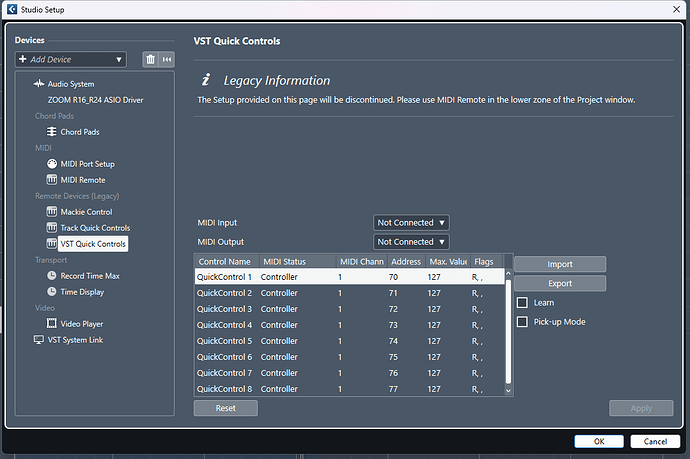
Task: Select VST Quick Controls entry label
Action: click(x=93, y=243)
